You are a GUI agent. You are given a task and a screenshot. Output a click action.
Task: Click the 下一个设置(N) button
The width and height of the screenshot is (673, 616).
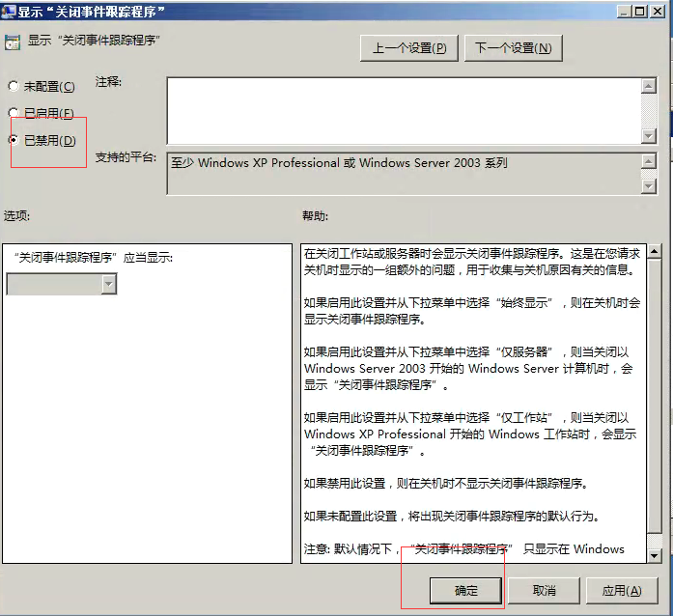[x=514, y=48]
